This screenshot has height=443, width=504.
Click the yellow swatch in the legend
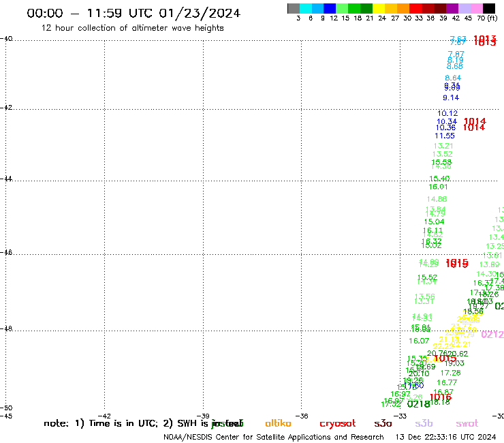[379, 8]
